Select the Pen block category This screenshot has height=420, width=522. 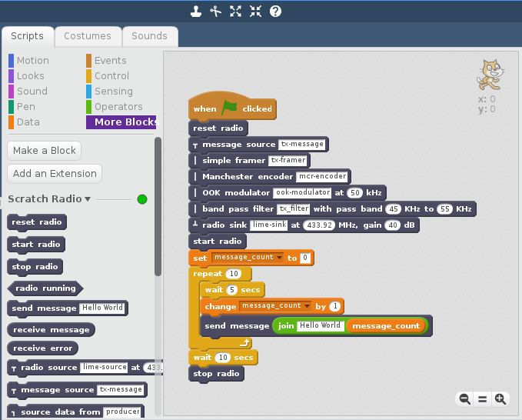(x=22, y=107)
